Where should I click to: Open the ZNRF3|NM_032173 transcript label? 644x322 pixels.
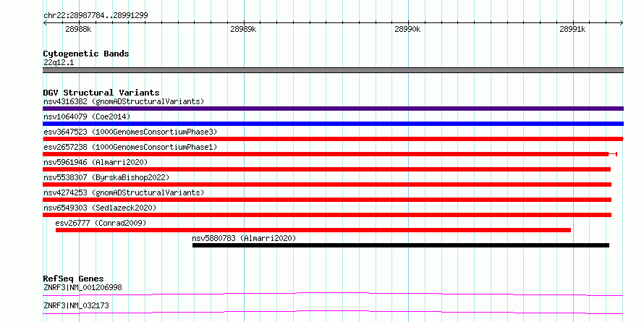pyautogui.click(x=76, y=306)
